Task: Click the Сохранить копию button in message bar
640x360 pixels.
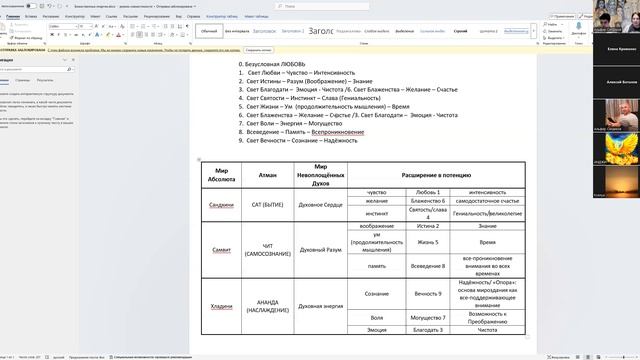Action: click(259, 50)
